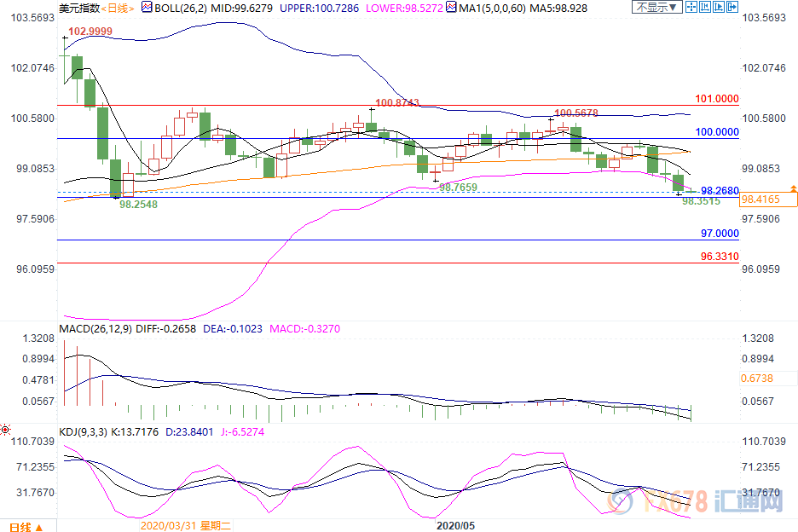
Task: Select the MACD(26,12,9) indicator label
Action: (95, 328)
